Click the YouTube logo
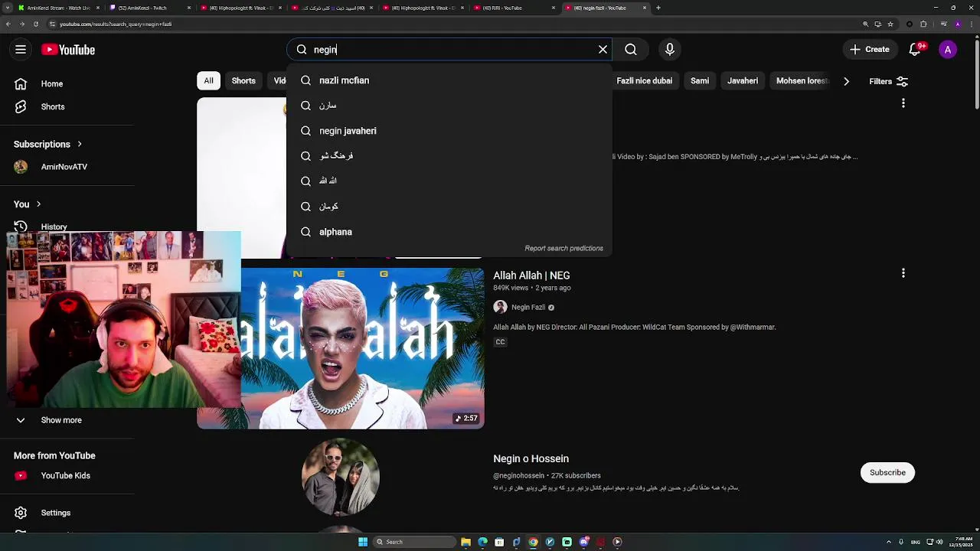The image size is (980, 551). pyautogui.click(x=68, y=50)
